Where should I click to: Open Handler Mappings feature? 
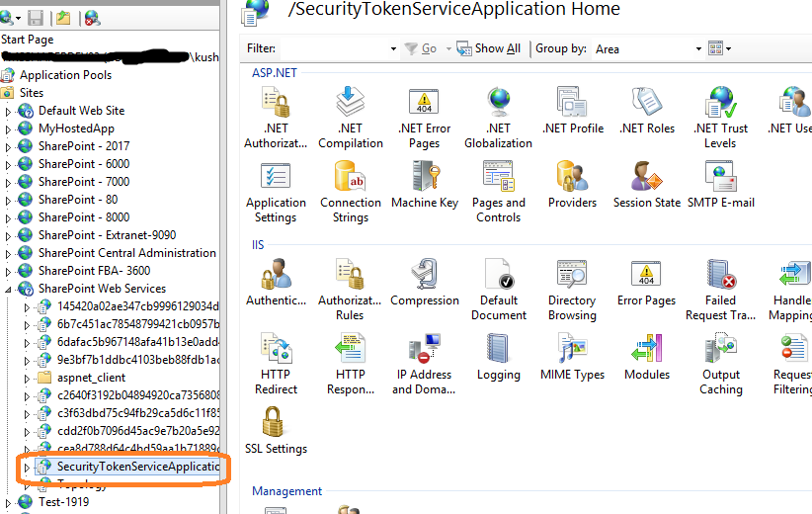(790, 290)
